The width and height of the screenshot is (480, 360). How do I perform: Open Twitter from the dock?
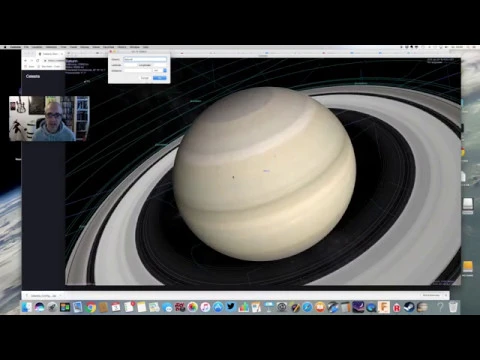[231, 307]
